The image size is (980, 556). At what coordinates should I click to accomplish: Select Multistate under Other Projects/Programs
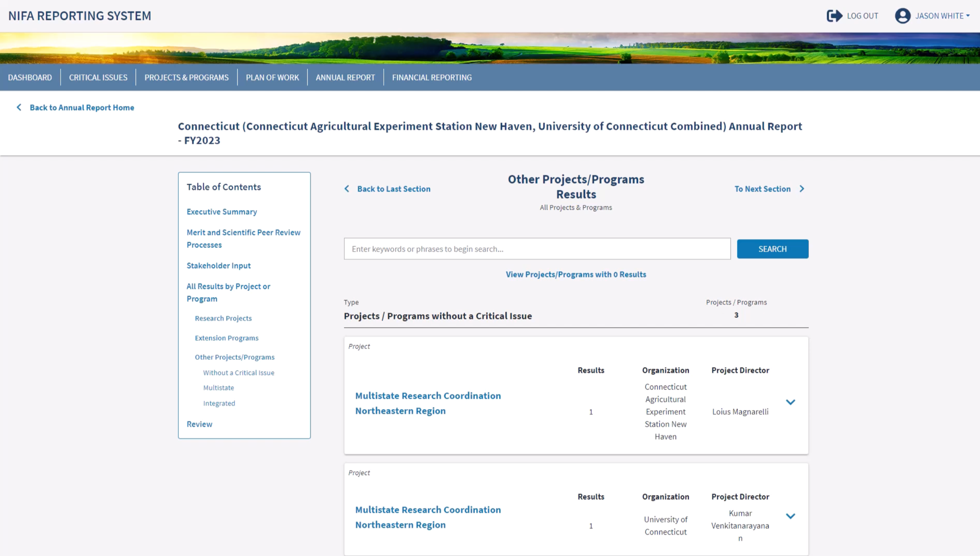point(219,388)
